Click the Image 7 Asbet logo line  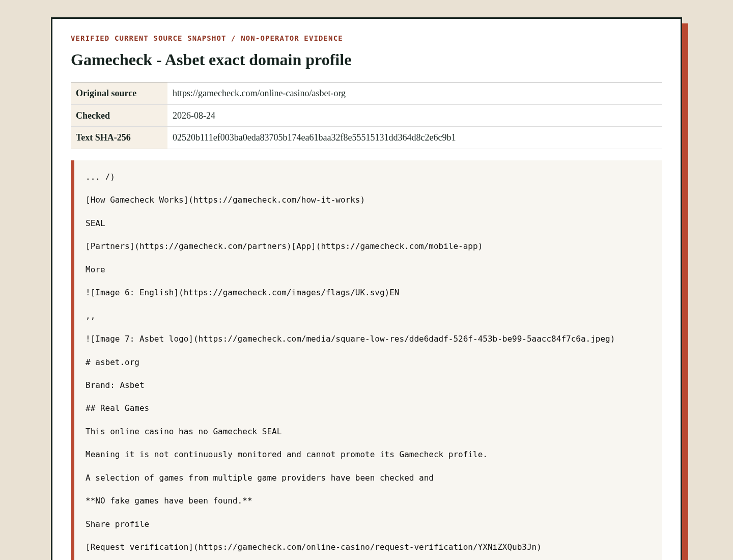click(350, 339)
